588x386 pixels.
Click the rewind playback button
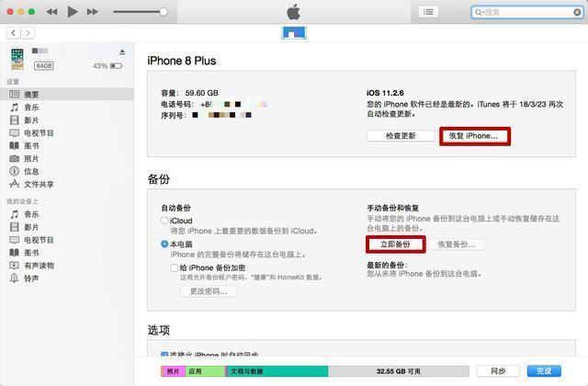click(51, 12)
